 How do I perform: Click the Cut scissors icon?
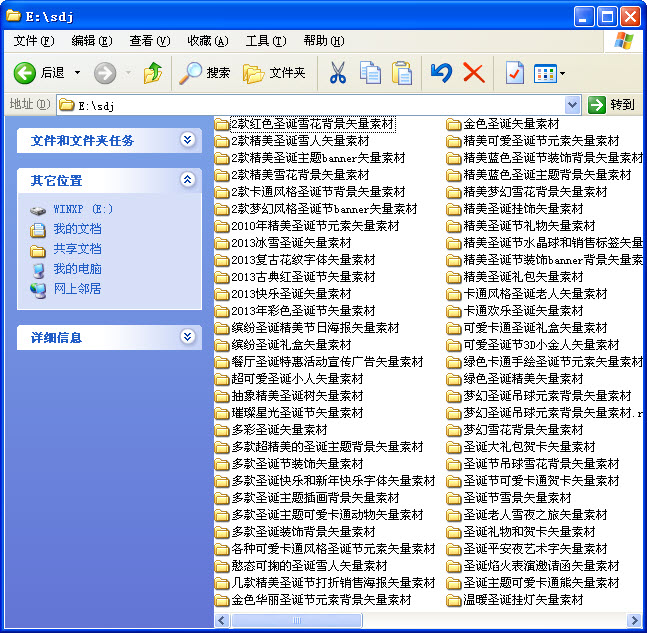point(338,73)
